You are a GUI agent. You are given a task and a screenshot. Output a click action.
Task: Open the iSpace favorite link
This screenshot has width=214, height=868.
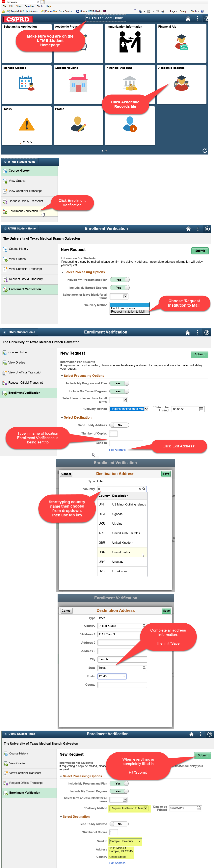81,11
